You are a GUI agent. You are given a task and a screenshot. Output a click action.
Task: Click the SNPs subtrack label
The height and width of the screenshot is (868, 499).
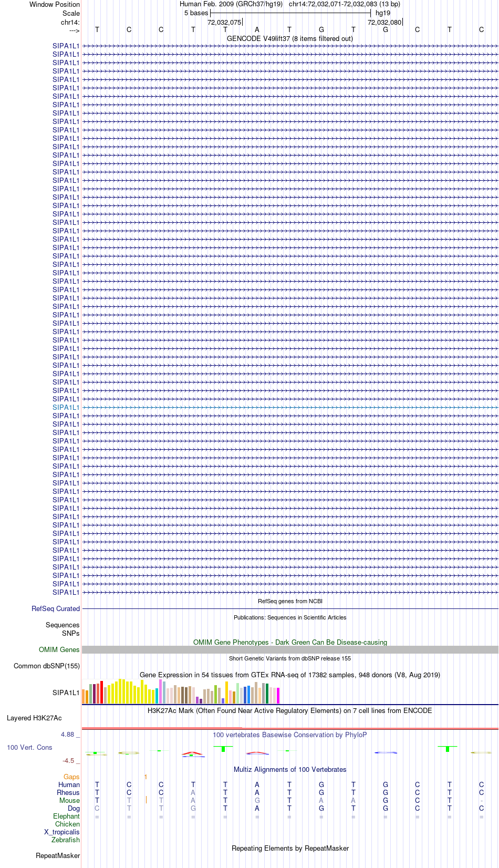[71, 633]
